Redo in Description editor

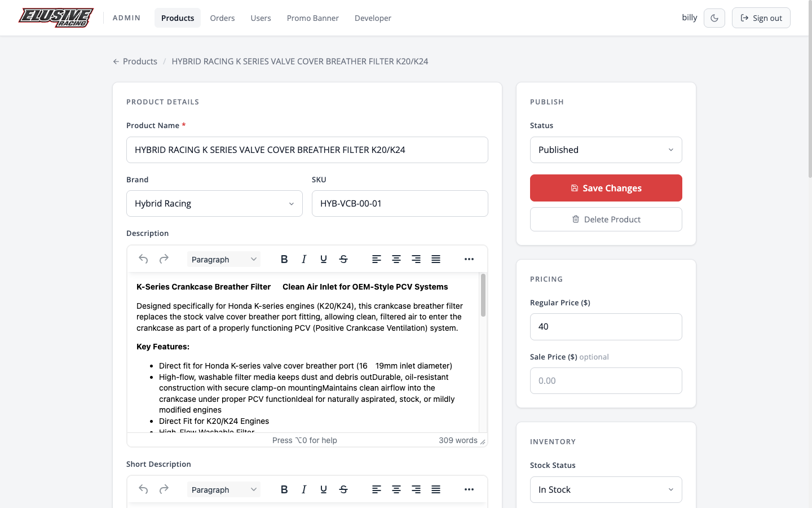164,259
